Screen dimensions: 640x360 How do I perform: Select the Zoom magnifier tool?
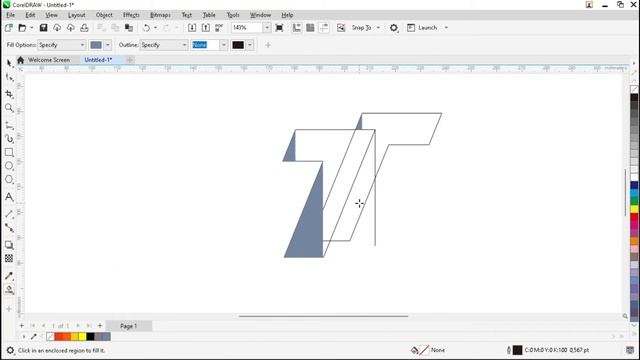tap(9, 108)
